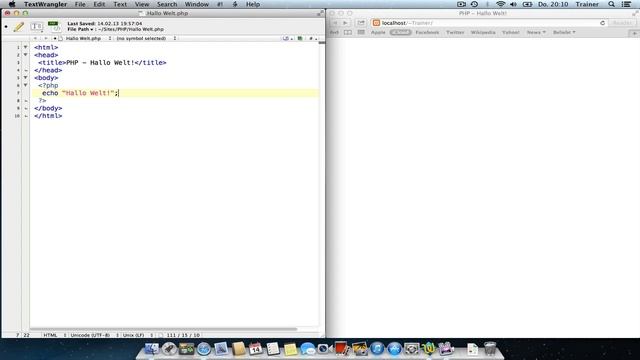Open the Edit menu
The image size is (640, 360).
(x=99, y=4)
